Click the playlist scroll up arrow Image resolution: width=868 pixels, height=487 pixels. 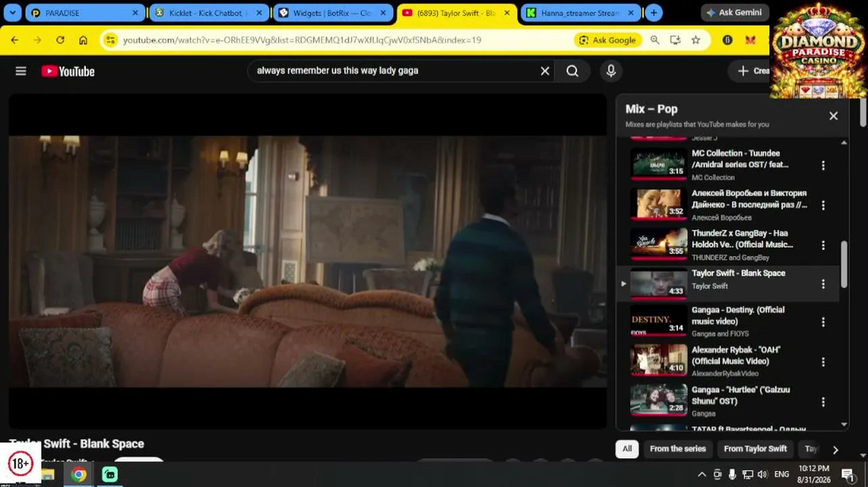[844, 142]
